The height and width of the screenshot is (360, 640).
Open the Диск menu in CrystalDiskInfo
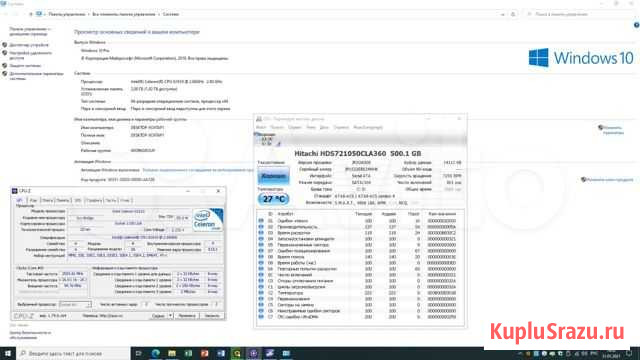324,127
